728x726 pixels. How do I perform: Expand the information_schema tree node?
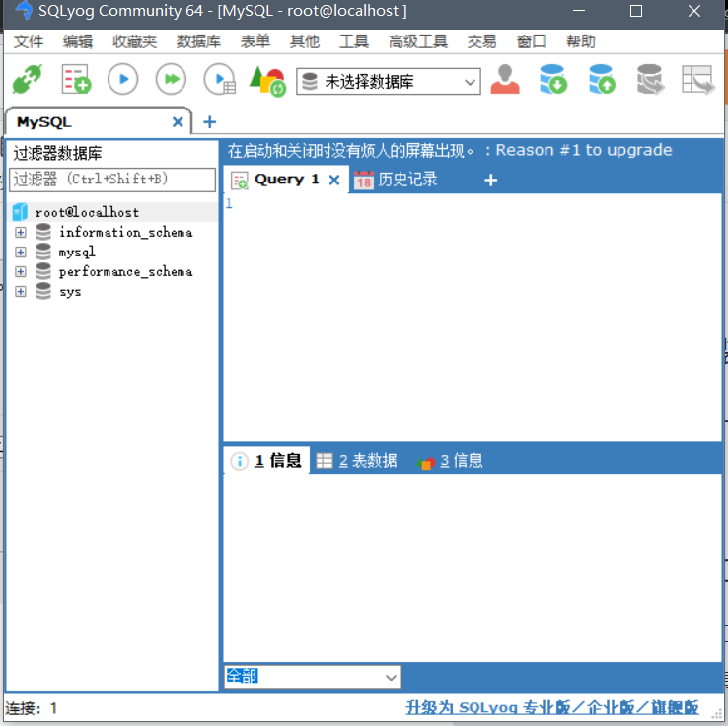coord(21,232)
